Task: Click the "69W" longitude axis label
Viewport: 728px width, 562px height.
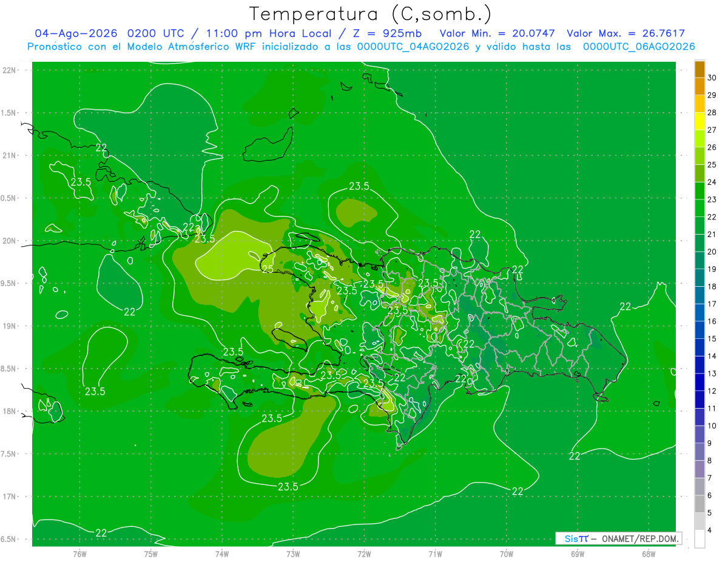Action: pos(578,554)
